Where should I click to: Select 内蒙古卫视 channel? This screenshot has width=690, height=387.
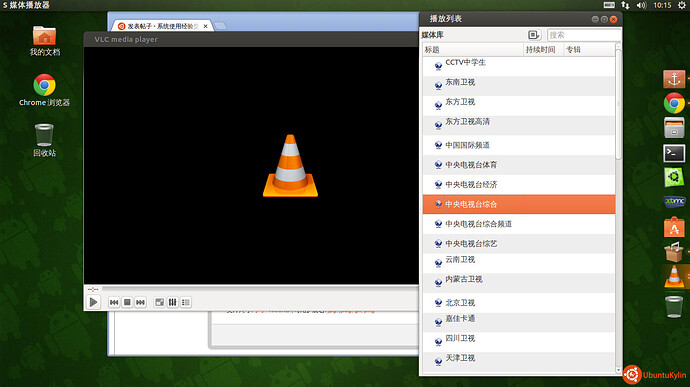click(518, 283)
